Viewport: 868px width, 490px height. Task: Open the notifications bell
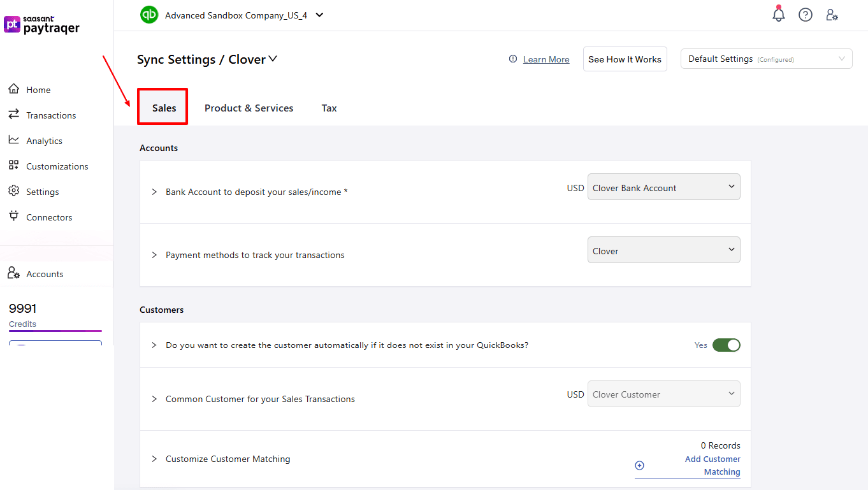779,14
